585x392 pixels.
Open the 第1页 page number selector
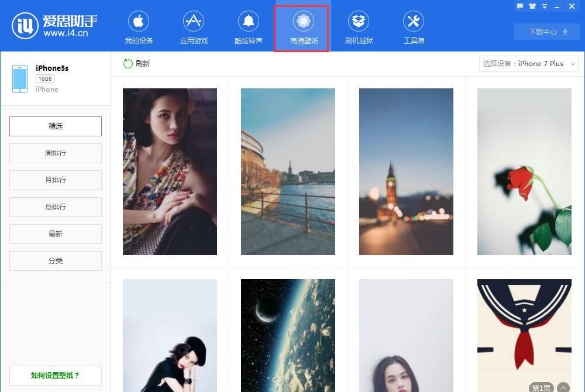tap(541, 387)
